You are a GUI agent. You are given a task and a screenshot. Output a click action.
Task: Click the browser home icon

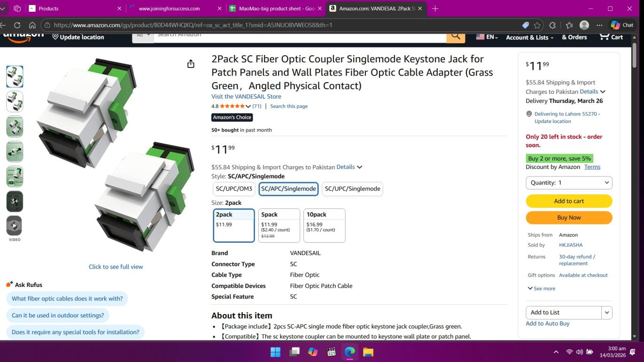[x=32, y=25]
